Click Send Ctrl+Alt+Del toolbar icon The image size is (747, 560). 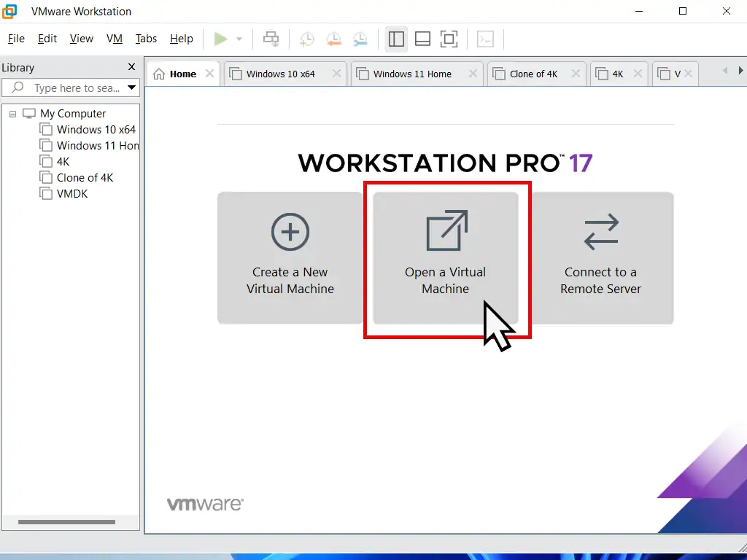click(271, 39)
